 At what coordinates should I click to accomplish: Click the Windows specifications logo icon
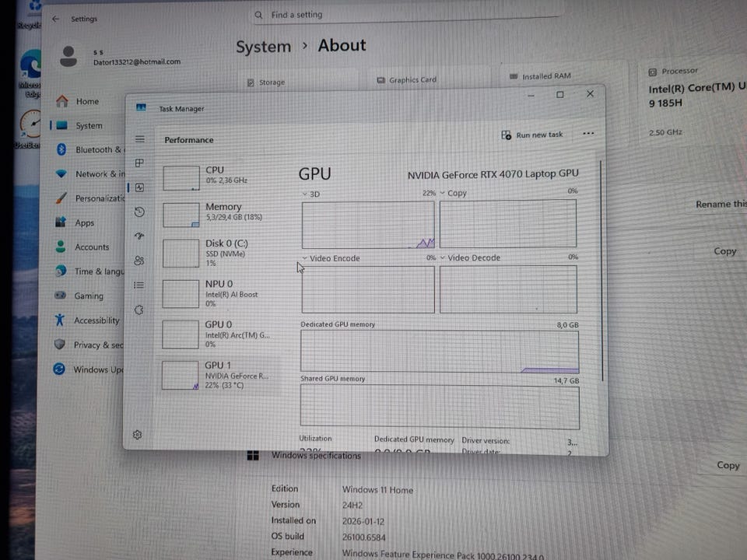(x=253, y=455)
